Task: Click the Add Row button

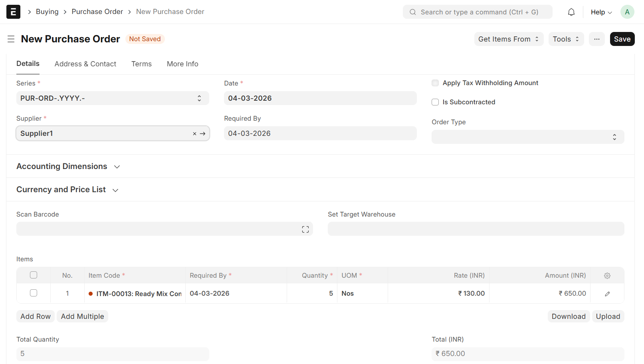Action: (36, 316)
